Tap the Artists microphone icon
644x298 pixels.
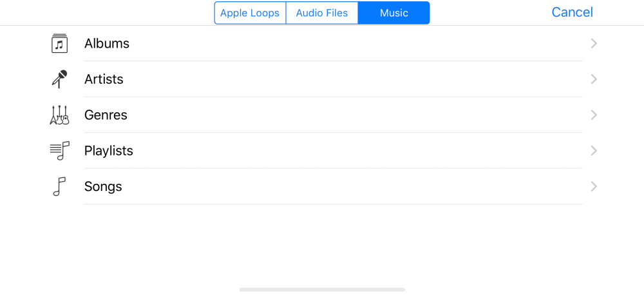[59, 79]
